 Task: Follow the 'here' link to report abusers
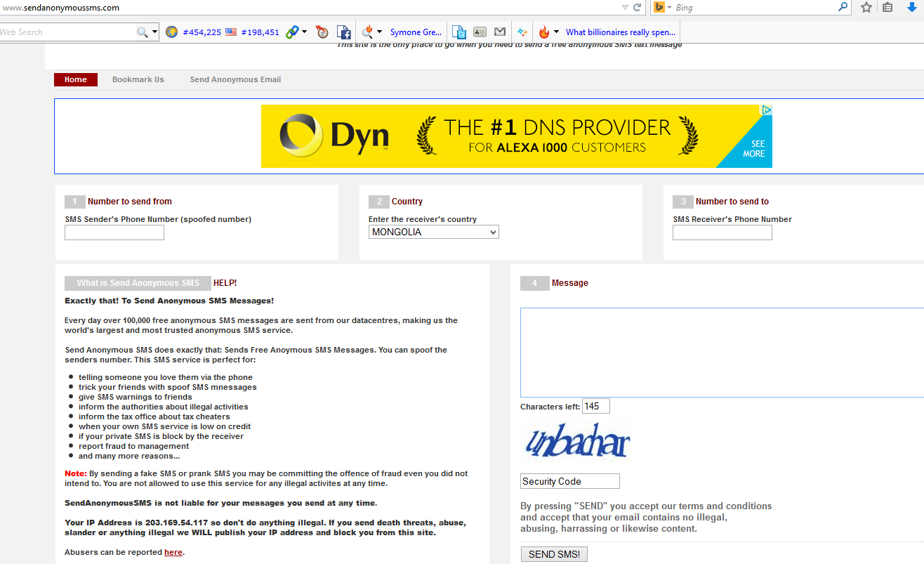click(x=173, y=552)
